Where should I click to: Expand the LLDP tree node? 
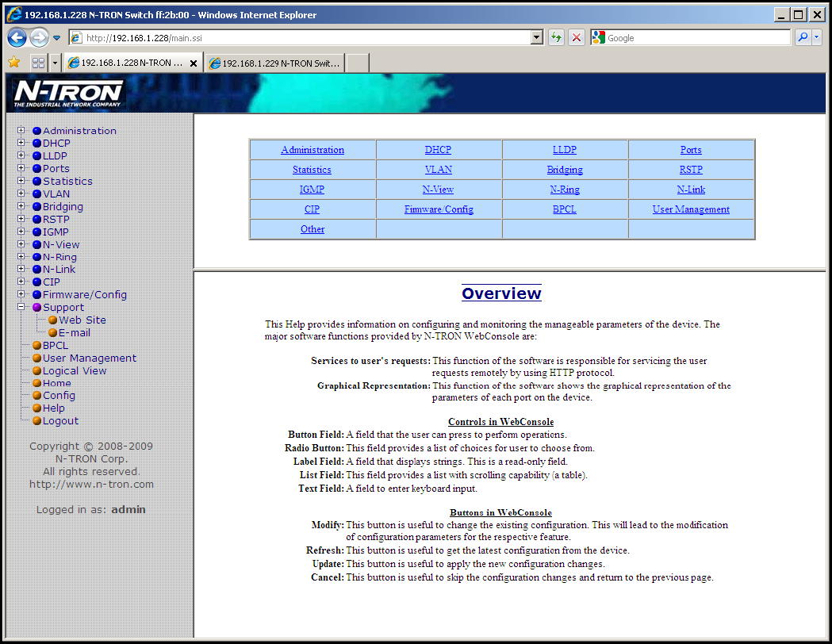pyautogui.click(x=21, y=155)
